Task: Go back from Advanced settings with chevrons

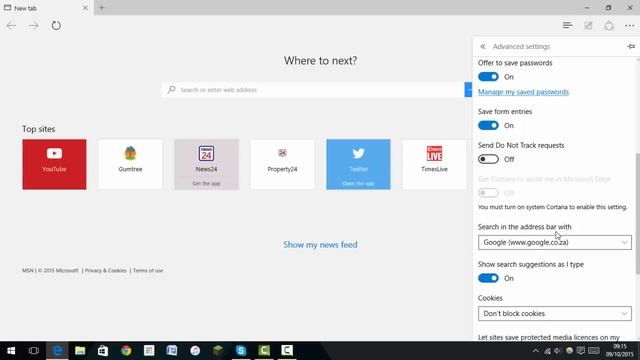Action: [483, 47]
